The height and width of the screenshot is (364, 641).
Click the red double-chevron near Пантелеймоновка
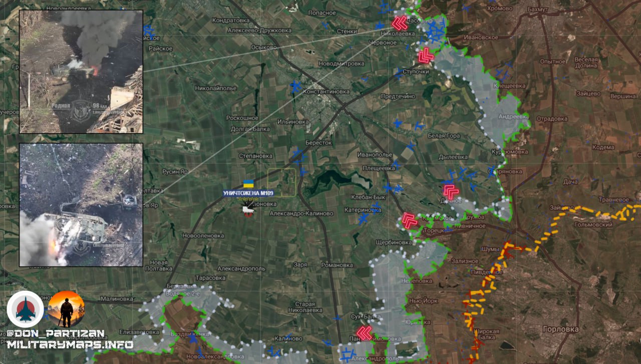[364, 333]
